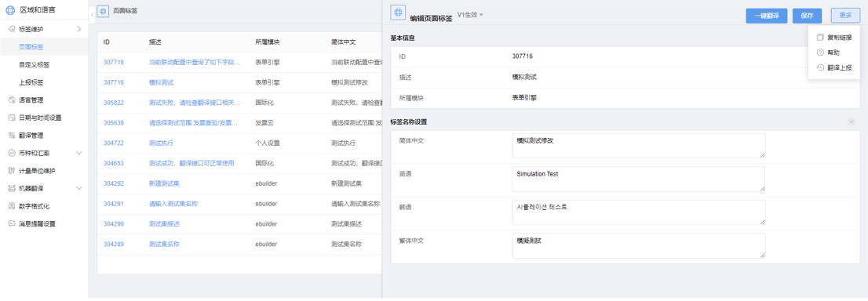
Task: Click the 日期与时间设置 calendar icon
Action: click(13, 118)
